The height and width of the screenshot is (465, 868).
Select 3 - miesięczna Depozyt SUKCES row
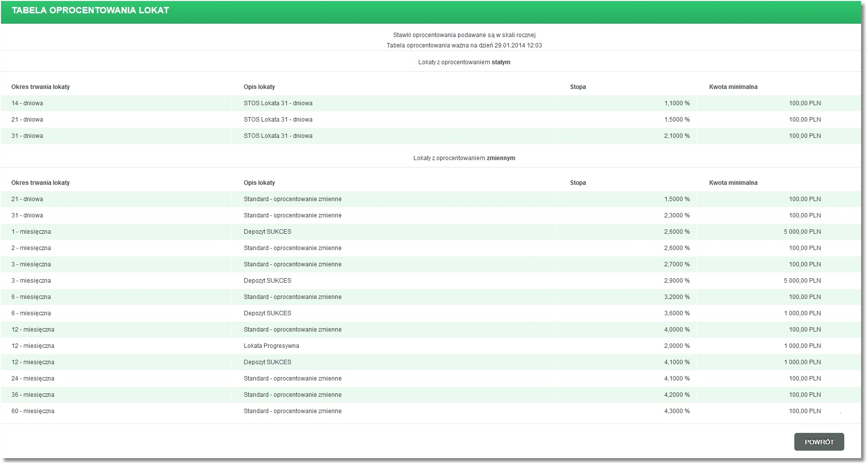pos(431,281)
